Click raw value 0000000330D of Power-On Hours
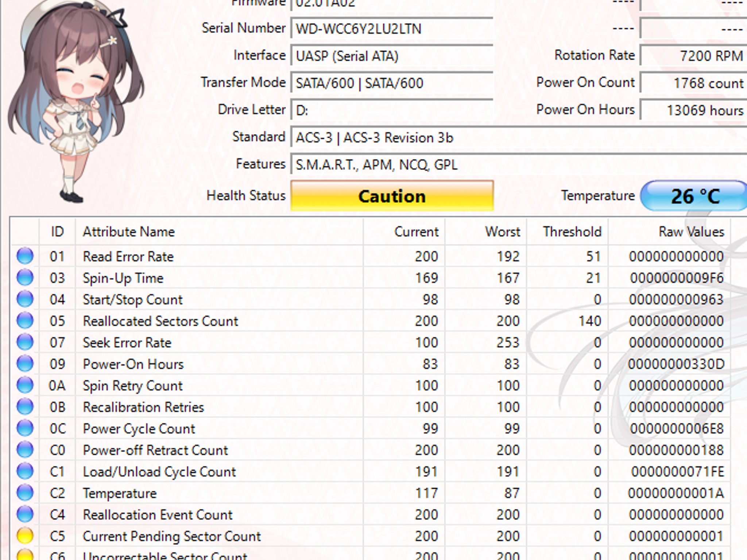The height and width of the screenshot is (560, 747). tap(676, 364)
